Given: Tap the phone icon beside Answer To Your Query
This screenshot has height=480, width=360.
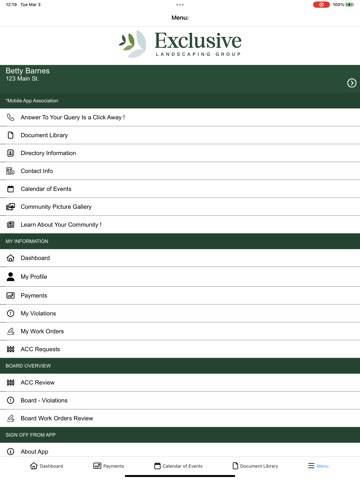Looking at the screenshot, I should tap(11, 117).
